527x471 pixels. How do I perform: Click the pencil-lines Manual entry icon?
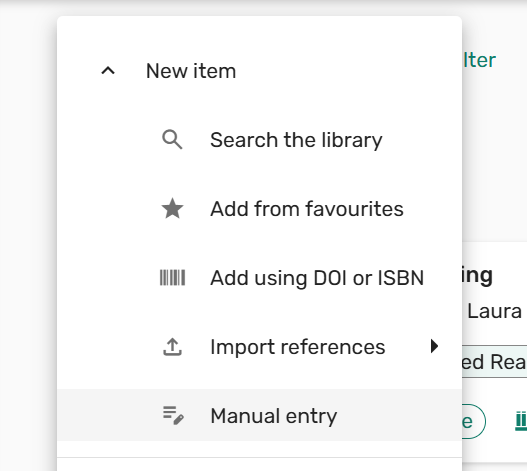[173, 415]
